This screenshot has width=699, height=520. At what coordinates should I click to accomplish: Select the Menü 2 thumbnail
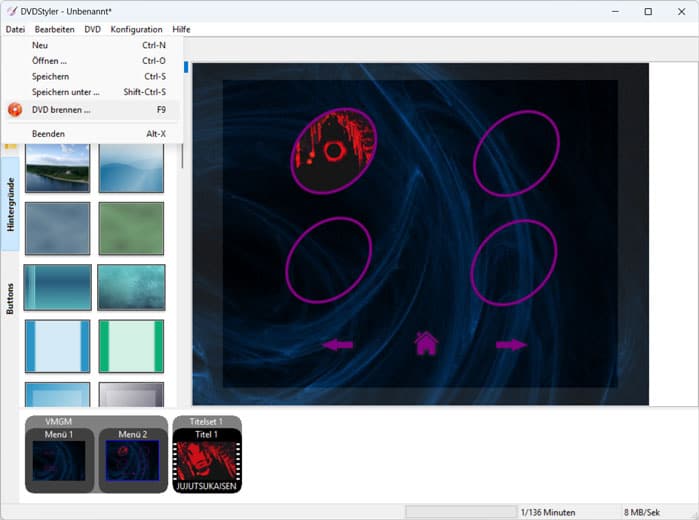133,461
